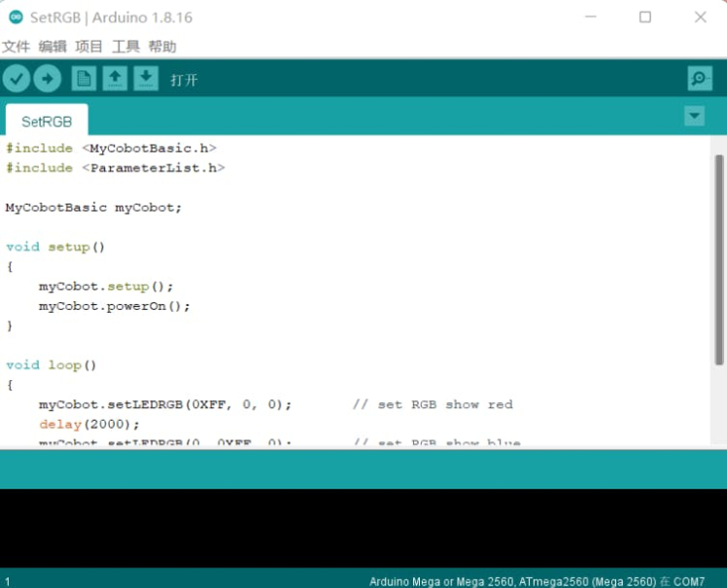Click the 'delay(2000);' line
The image size is (727, 588).
[89, 425]
